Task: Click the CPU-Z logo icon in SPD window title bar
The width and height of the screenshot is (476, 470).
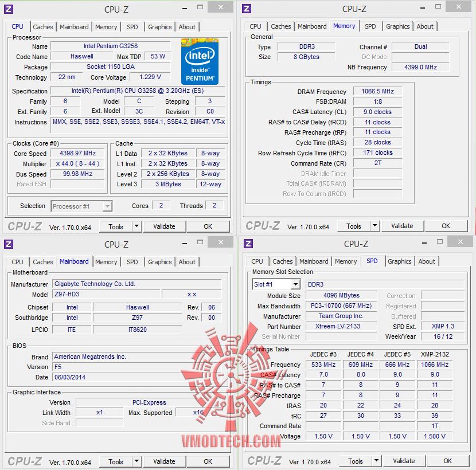Action: pos(248,244)
